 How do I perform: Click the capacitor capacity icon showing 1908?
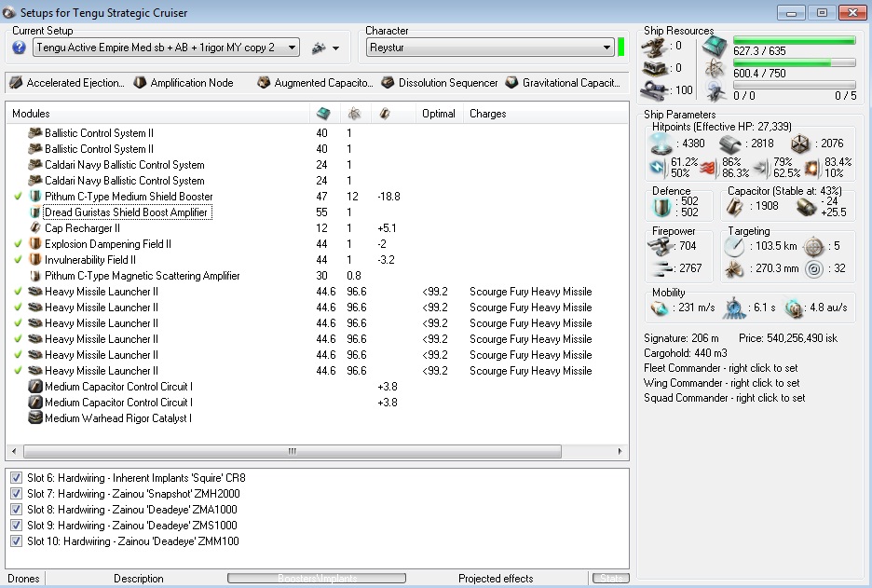point(735,207)
